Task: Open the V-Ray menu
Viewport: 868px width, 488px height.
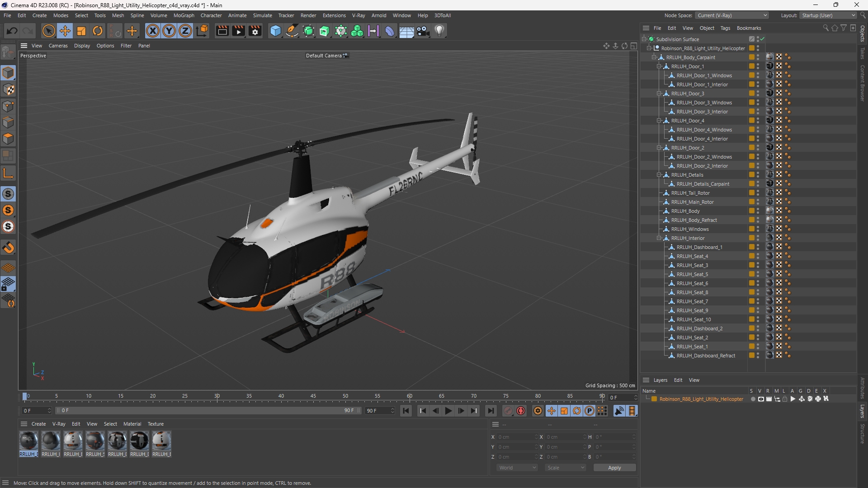Action: (359, 15)
